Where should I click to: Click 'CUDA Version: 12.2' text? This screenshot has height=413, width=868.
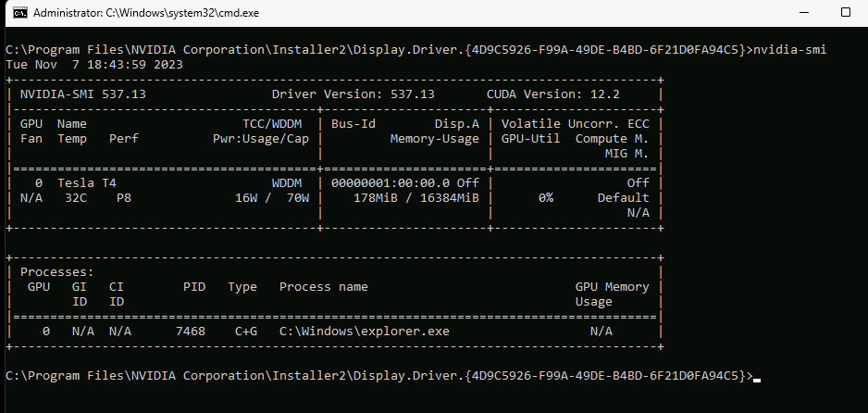pos(553,94)
